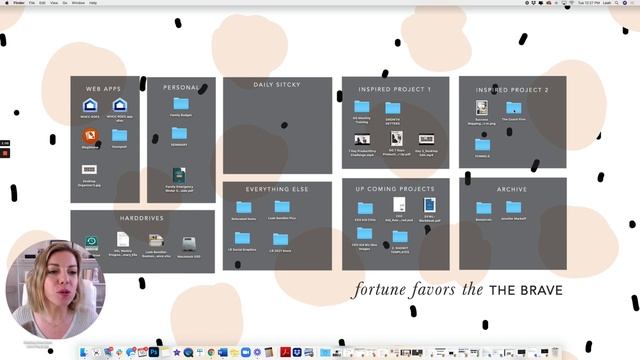Select the Success Mapping png file
The height and width of the screenshot is (360, 640).
coord(482,108)
